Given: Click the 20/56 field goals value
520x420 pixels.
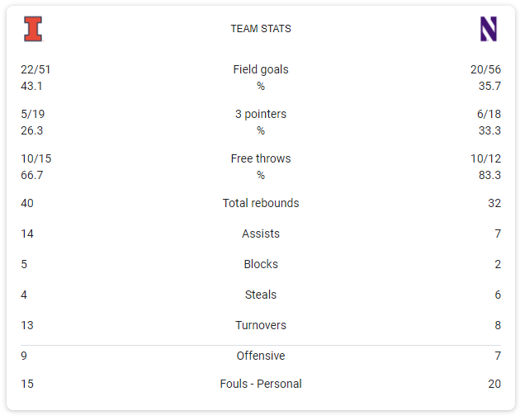Looking at the screenshot, I should tap(485, 70).
